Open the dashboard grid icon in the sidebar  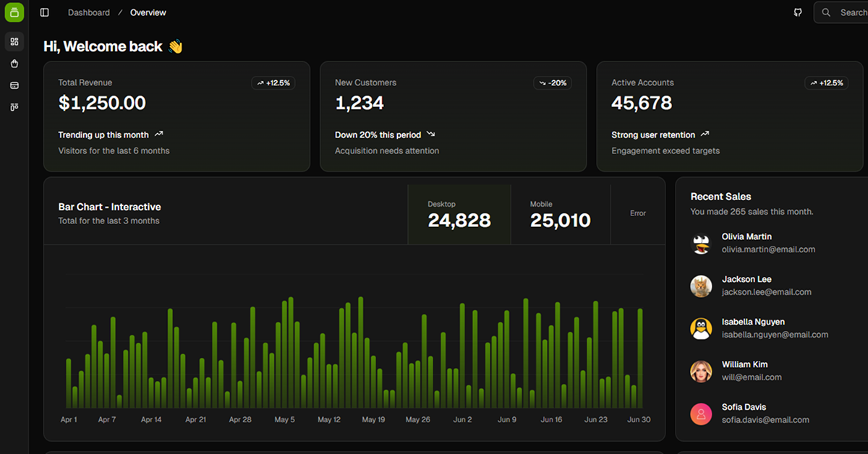click(14, 41)
